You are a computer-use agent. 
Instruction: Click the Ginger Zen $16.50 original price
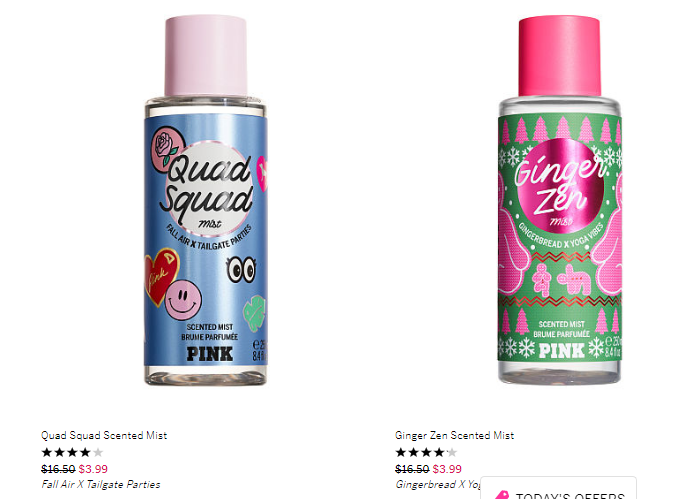(x=412, y=469)
